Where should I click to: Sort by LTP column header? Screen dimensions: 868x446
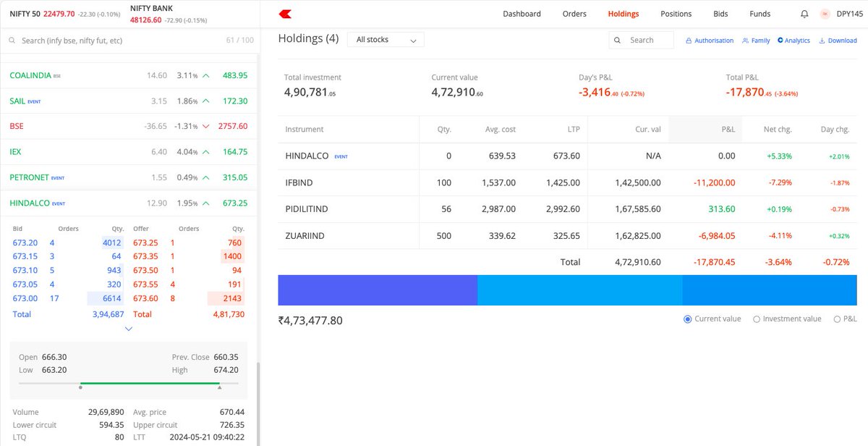pos(573,129)
